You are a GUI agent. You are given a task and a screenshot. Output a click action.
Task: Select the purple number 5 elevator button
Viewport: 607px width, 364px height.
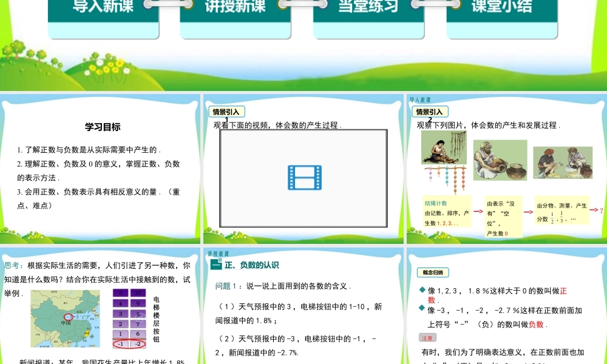pos(121,293)
